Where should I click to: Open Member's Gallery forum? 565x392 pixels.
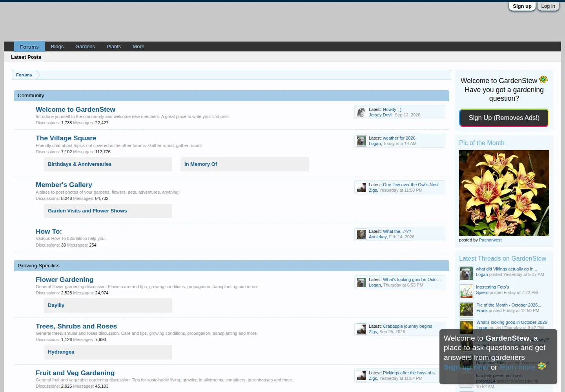tap(64, 185)
